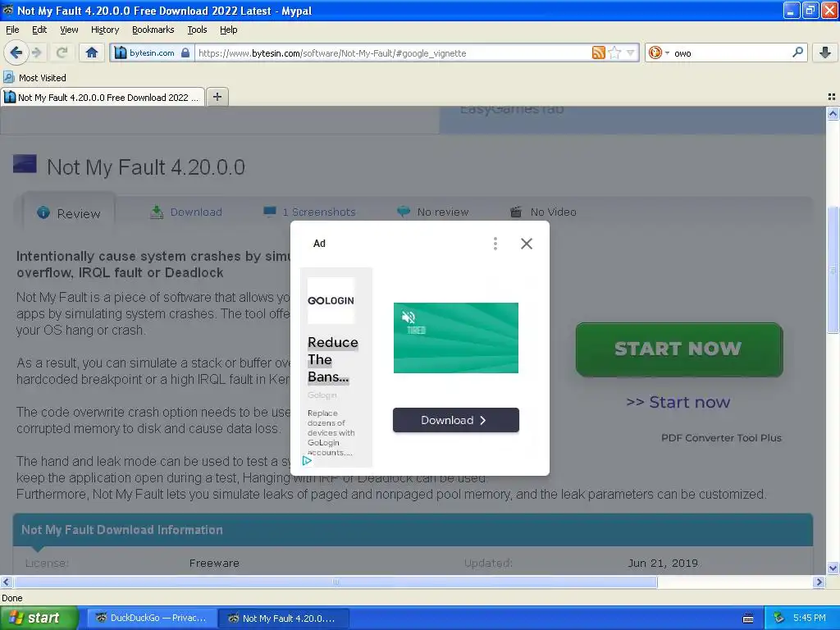Click the >> Start now link
840x630 pixels.
tap(678, 402)
